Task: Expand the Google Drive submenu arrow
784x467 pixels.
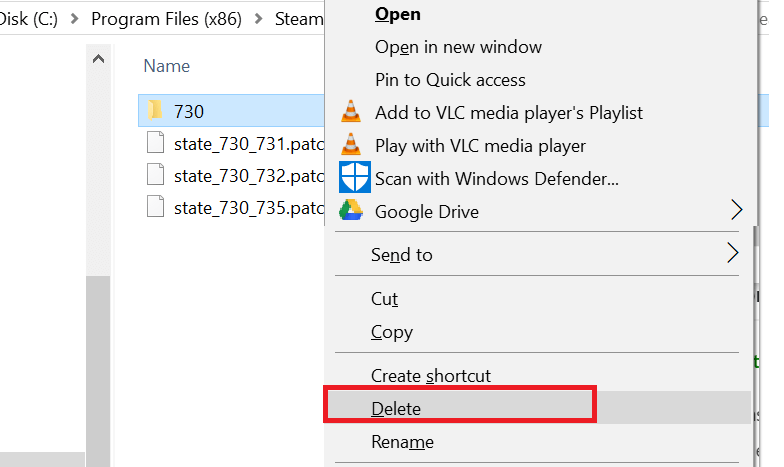Action: [737, 210]
